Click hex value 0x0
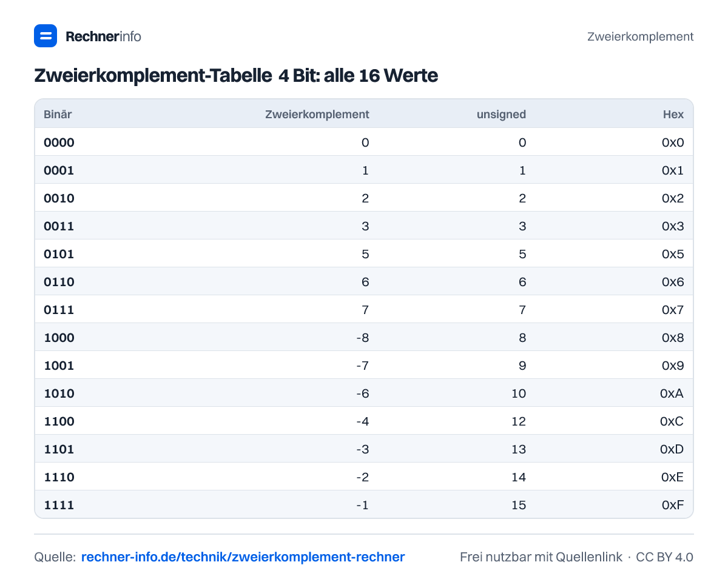Screen dimensions: 728x582 click(673, 142)
